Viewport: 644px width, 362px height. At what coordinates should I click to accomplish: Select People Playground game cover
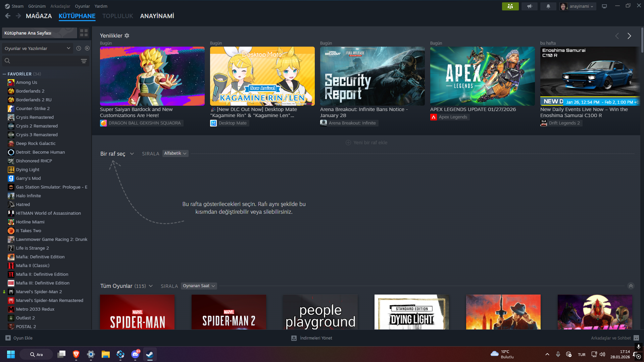(320, 312)
